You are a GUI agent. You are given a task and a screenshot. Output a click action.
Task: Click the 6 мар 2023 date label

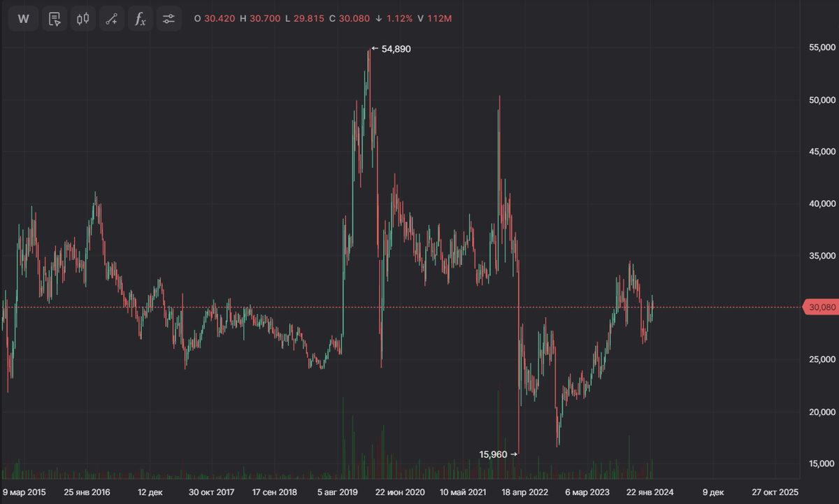point(589,492)
